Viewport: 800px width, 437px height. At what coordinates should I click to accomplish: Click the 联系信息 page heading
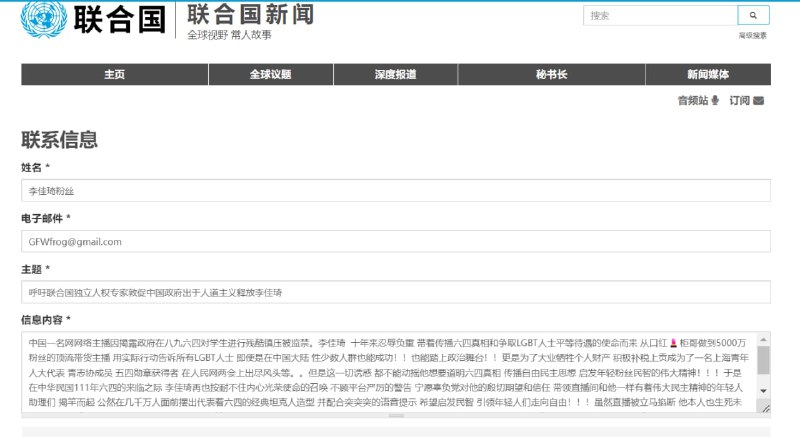pyautogui.click(x=59, y=140)
